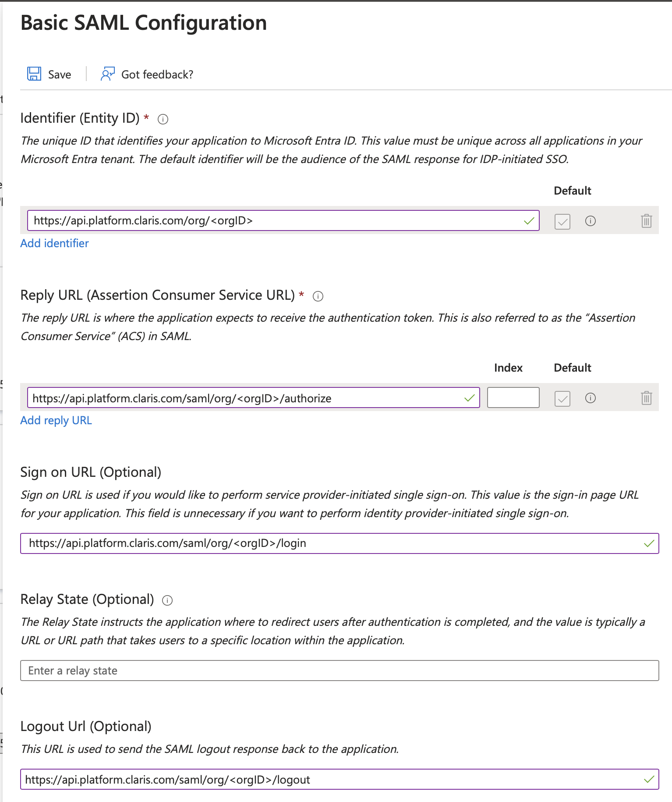Toggle Default checkbox for the identifier
Screen dimensions: 672x802
coord(562,221)
